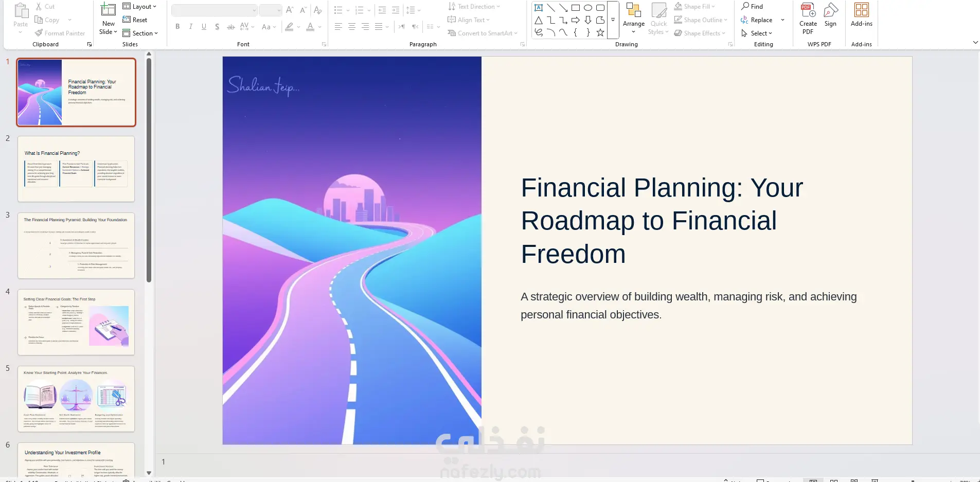
Task: Click the numbered list icon
Action: [360, 10]
